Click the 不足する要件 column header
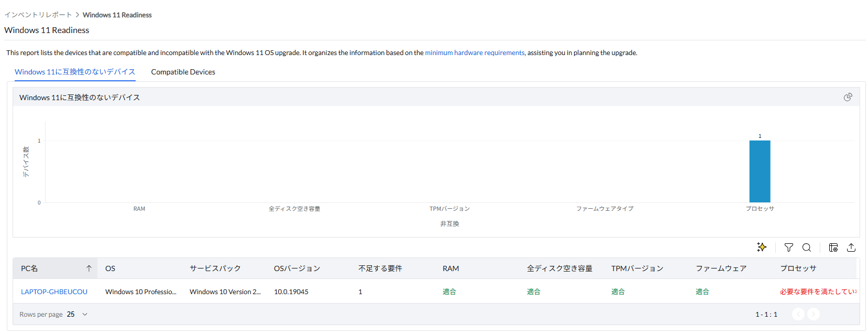 [x=380, y=268]
